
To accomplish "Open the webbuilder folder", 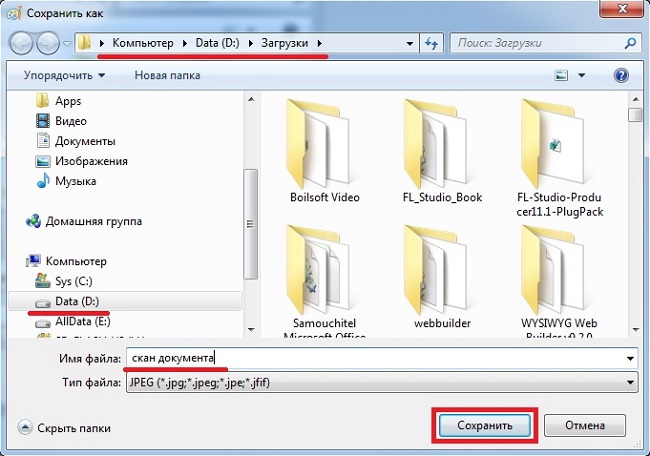I will point(441,275).
